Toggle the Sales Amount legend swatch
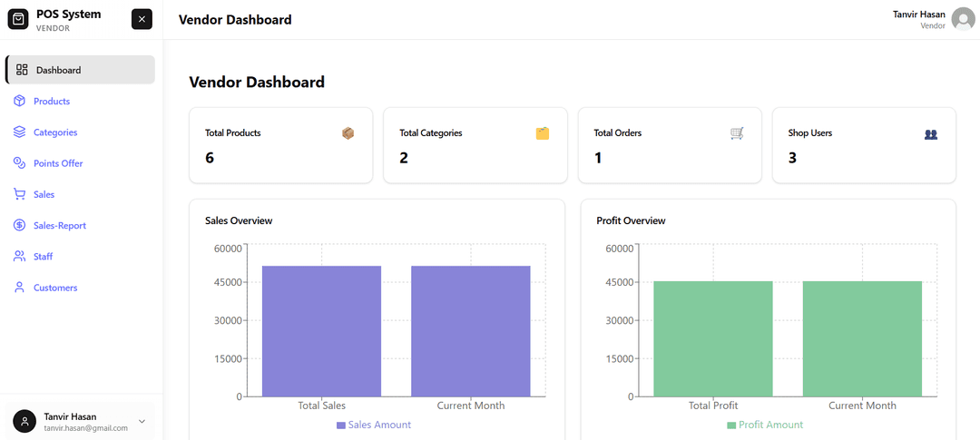 click(x=341, y=425)
